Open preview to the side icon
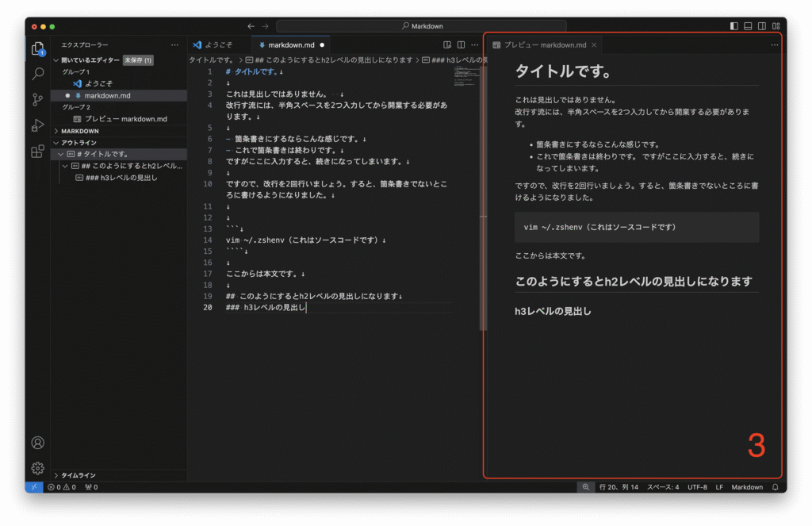This screenshot has height=526, width=812. coord(447,45)
